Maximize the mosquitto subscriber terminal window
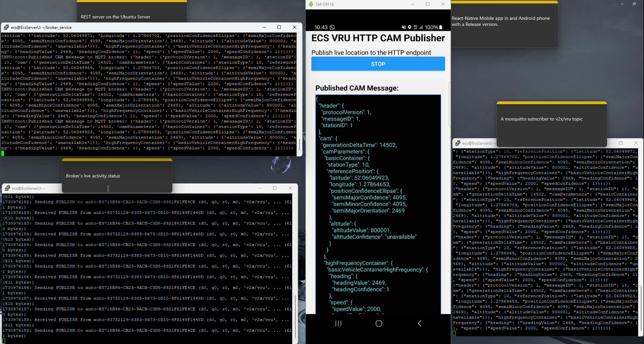This screenshot has width=644, height=344. [621, 143]
